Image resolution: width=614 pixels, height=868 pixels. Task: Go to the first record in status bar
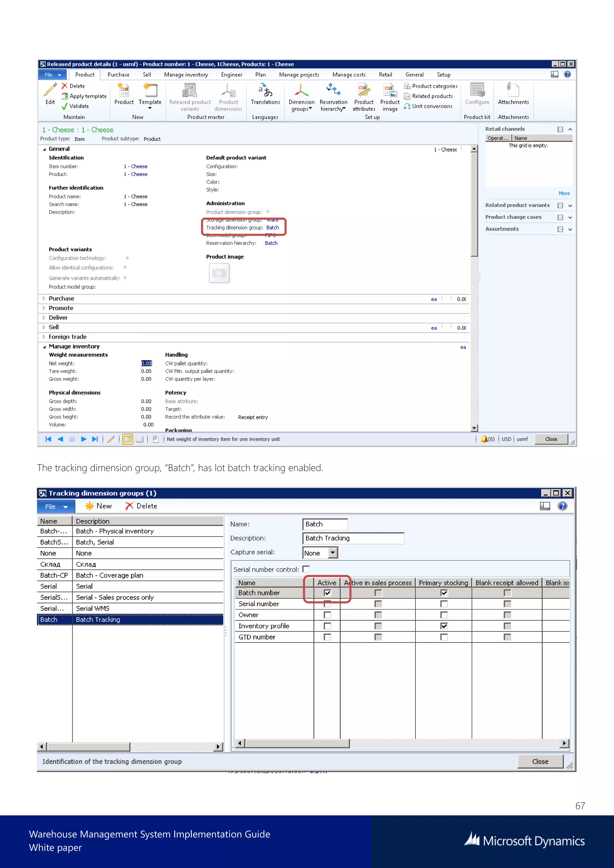coord(48,439)
